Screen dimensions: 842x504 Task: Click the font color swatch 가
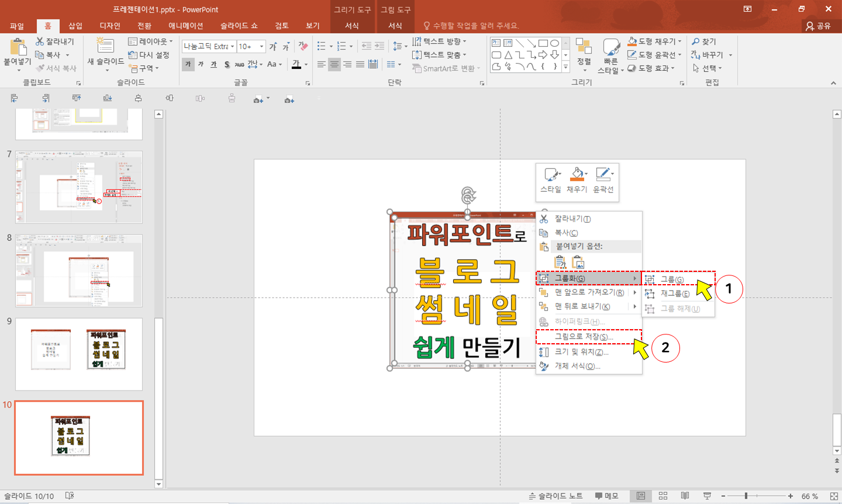pyautogui.click(x=296, y=64)
